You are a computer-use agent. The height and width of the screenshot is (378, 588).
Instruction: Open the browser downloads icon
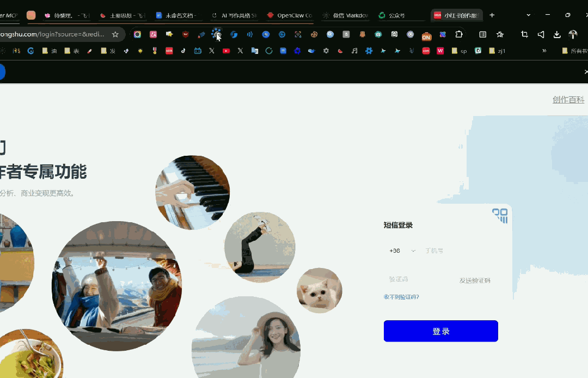[557, 34]
